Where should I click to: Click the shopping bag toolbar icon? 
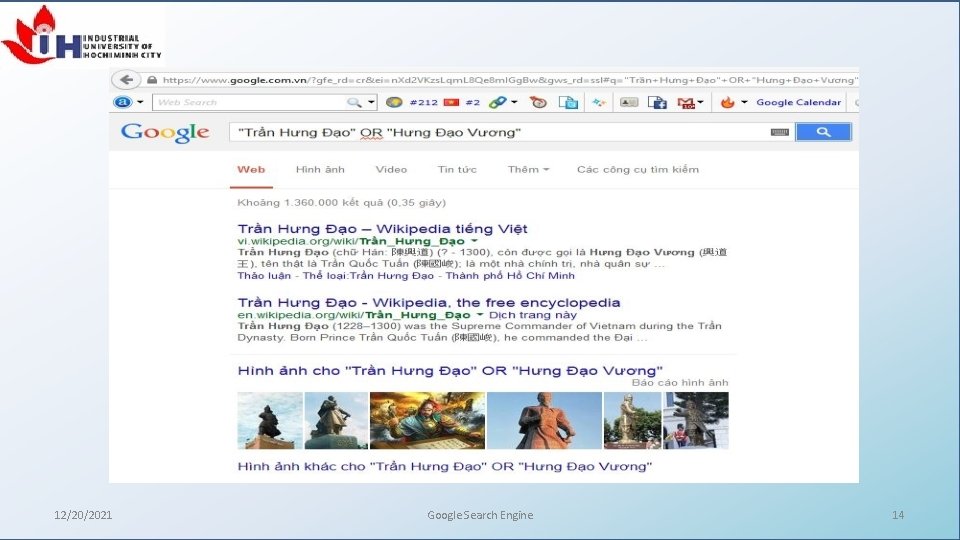click(568, 102)
